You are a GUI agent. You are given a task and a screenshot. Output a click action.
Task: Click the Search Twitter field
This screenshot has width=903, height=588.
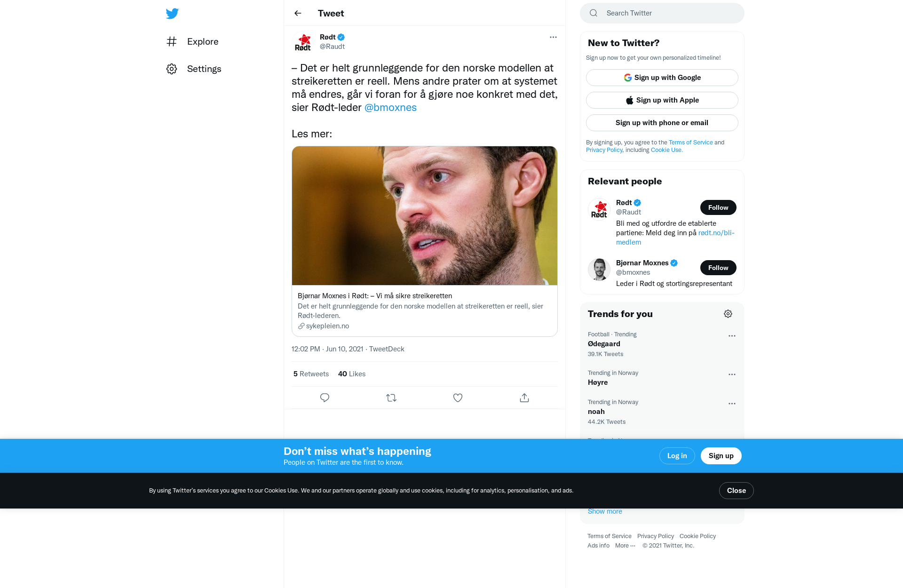[x=662, y=13]
